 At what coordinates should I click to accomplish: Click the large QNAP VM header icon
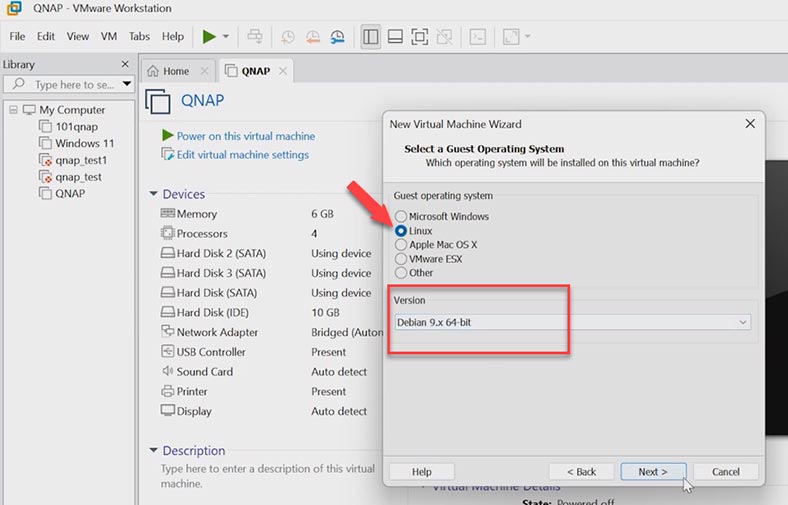pos(158,101)
